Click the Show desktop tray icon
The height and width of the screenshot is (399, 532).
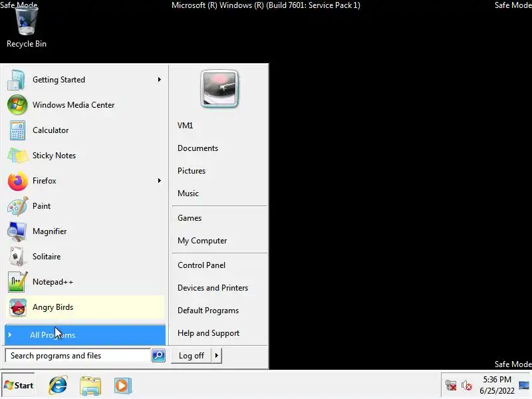point(524,385)
